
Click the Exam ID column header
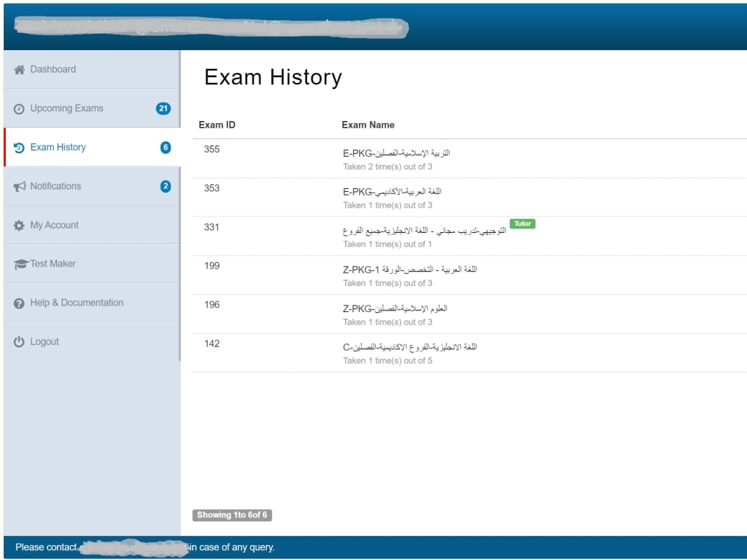tap(217, 125)
